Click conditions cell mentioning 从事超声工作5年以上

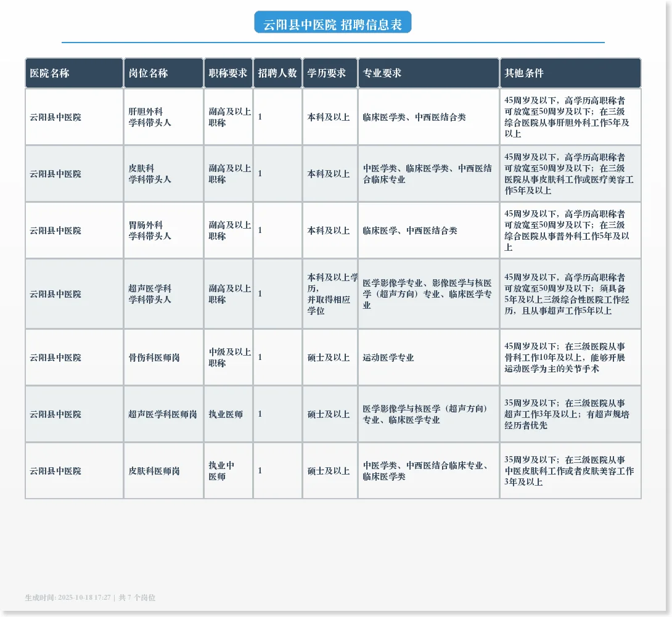tap(570, 294)
